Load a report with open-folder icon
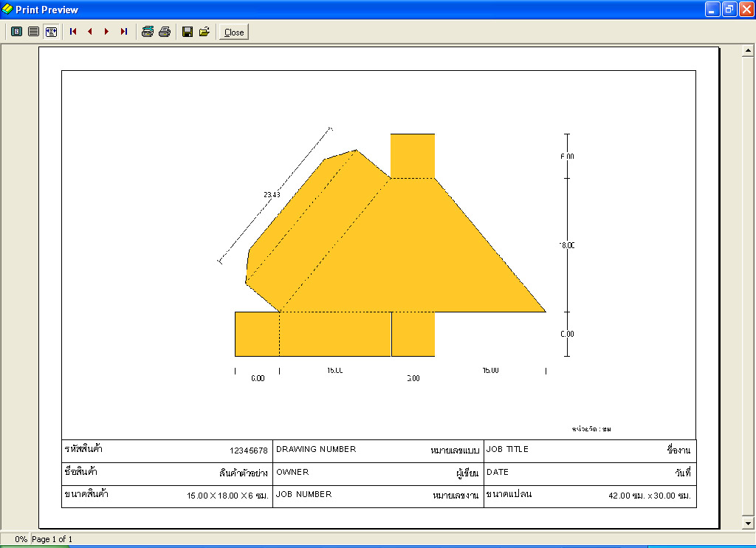The width and height of the screenshot is (756, 548). click(x=205, y=32)
